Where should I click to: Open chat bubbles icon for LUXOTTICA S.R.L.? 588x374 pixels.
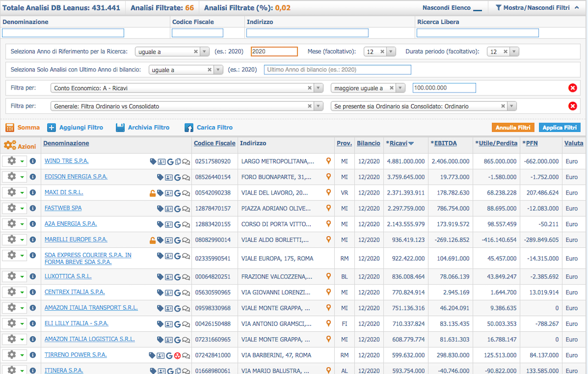[186, 277]
